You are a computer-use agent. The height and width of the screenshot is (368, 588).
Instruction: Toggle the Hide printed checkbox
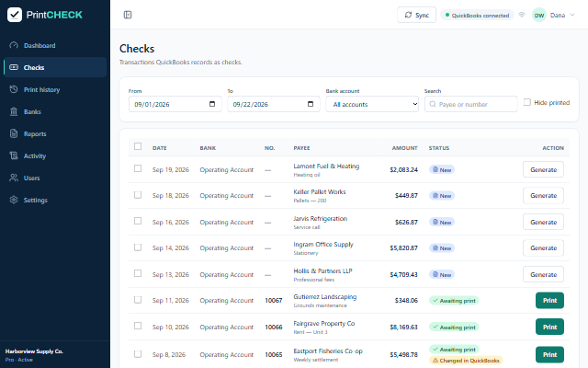[x=526, y=102]
